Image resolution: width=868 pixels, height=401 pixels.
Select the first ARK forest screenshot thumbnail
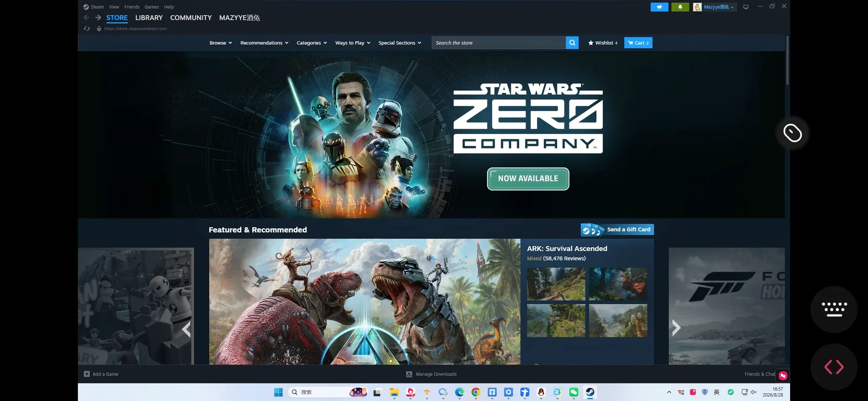[x=556, y=284]
